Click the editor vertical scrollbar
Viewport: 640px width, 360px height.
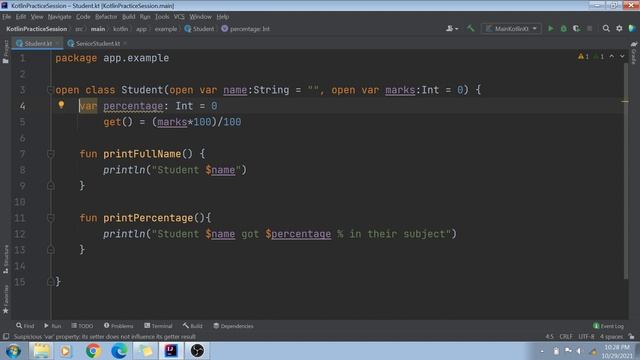[626, 171]
